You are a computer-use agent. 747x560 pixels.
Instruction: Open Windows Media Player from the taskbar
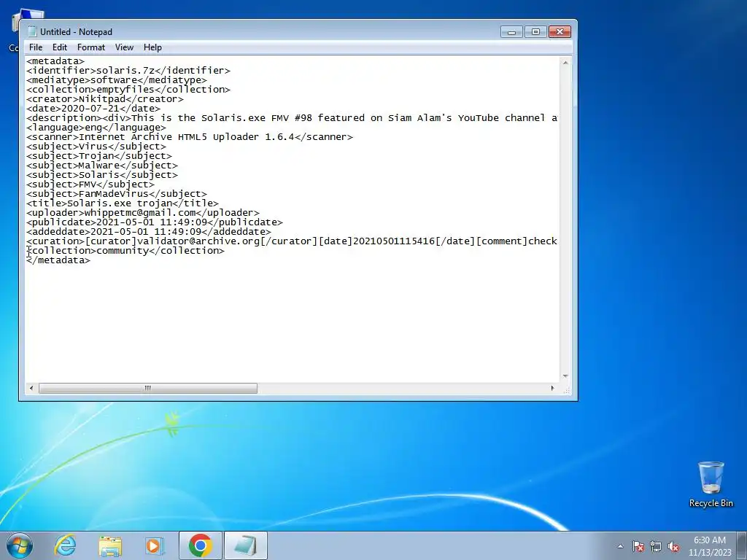155,545
